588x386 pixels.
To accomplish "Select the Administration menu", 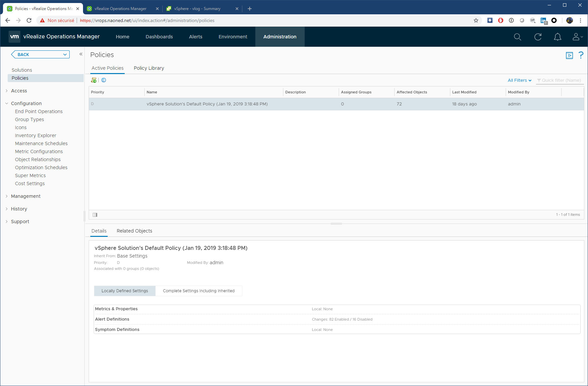I will tap(280, 37).
